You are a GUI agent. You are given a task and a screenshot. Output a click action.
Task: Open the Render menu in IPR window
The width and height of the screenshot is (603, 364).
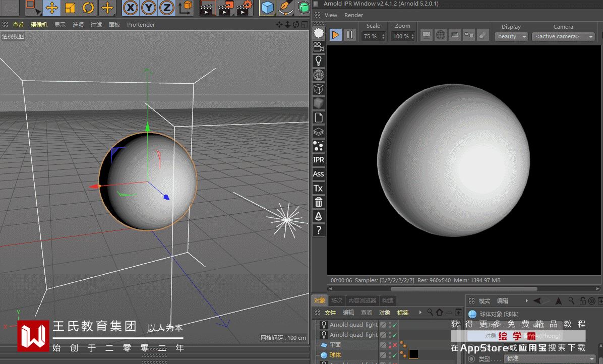click(x=353, y=15)
